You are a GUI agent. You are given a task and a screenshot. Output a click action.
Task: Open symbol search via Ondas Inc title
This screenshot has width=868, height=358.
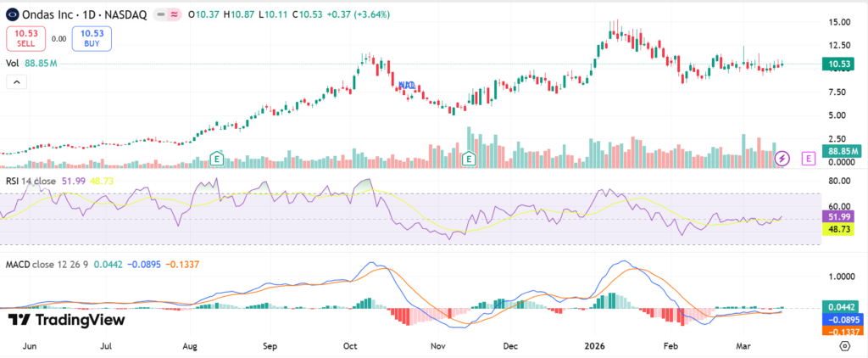[84, 15]
